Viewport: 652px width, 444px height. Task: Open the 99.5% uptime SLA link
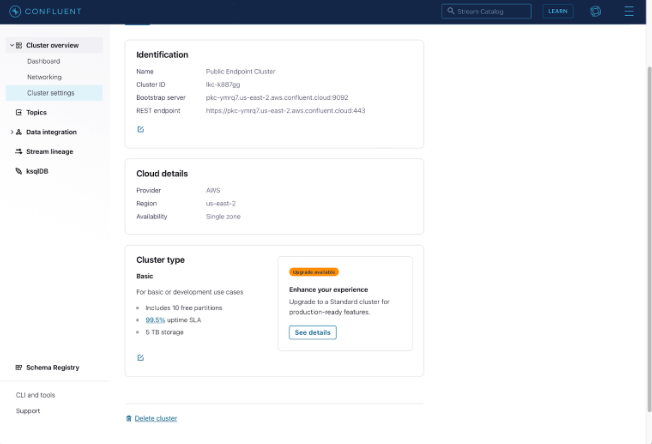pos(155,320)
